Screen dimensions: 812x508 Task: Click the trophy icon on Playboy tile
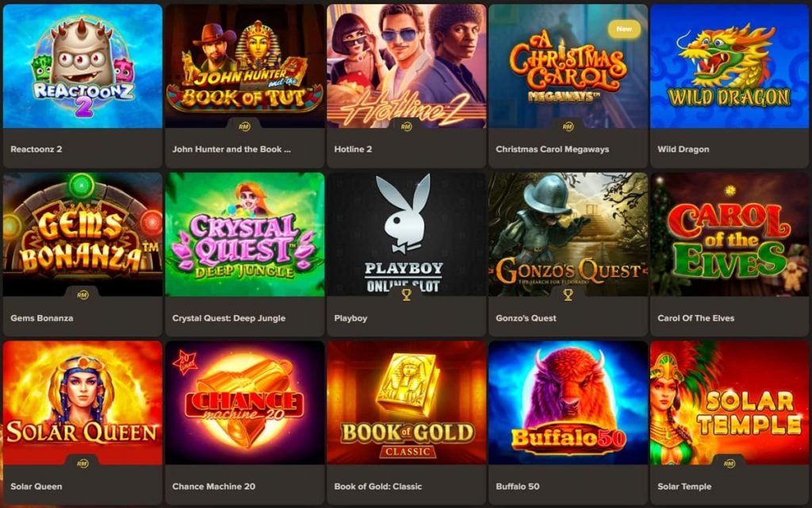[407, 294]
